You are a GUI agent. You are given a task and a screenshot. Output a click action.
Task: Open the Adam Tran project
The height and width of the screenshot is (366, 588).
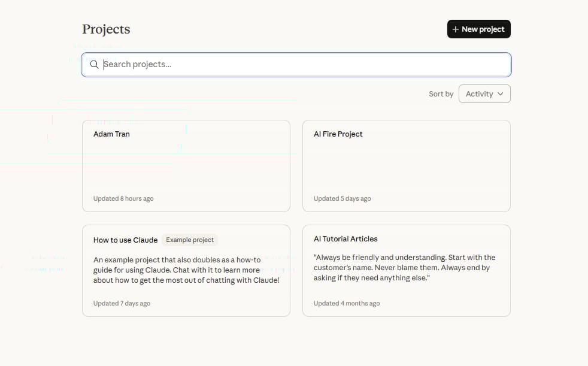(x=186, y=166)
